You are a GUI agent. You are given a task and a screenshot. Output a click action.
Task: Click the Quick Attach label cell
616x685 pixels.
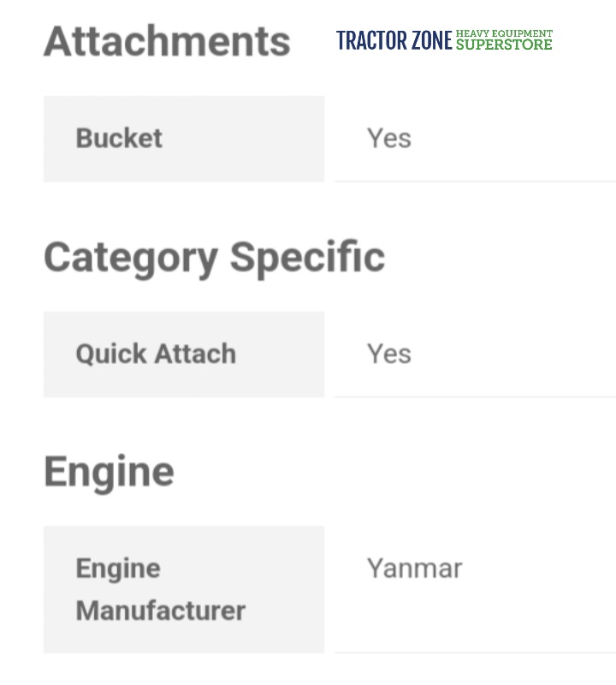coord(183,354)
